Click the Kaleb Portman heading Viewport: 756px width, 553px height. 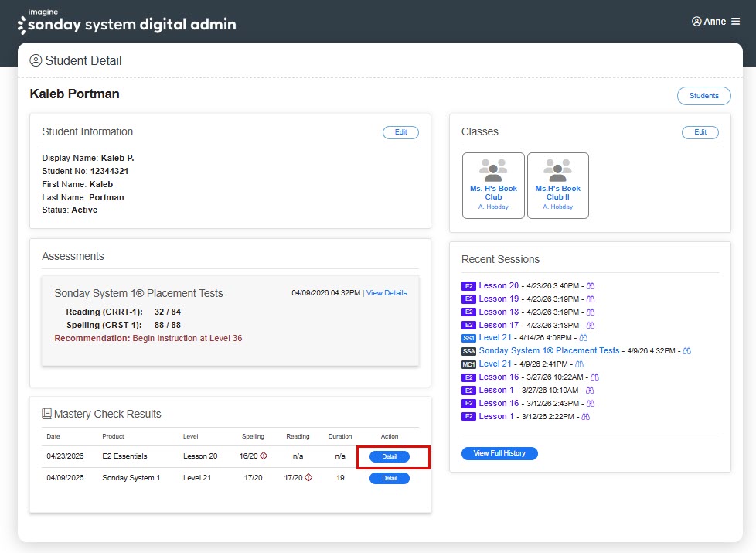point(74,94)
